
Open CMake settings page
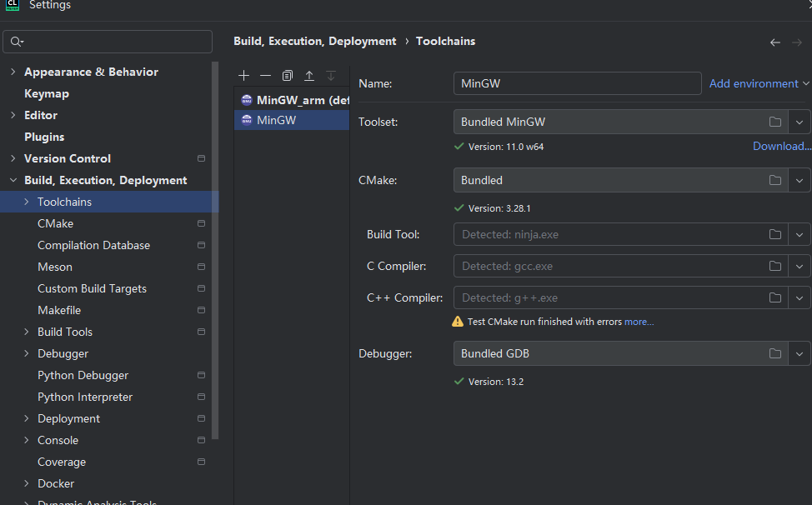pyautogui.click(x=55, y=223)
